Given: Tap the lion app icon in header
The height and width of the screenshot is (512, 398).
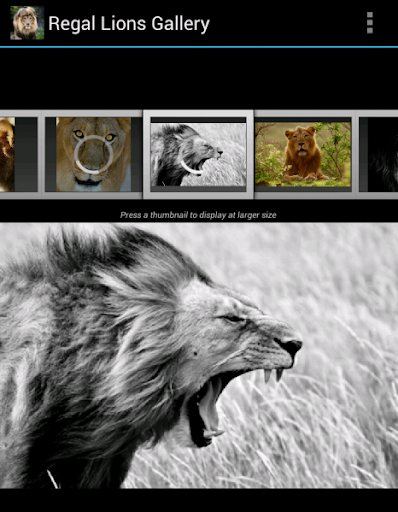Looking at the screenshot, I should 27,23.
